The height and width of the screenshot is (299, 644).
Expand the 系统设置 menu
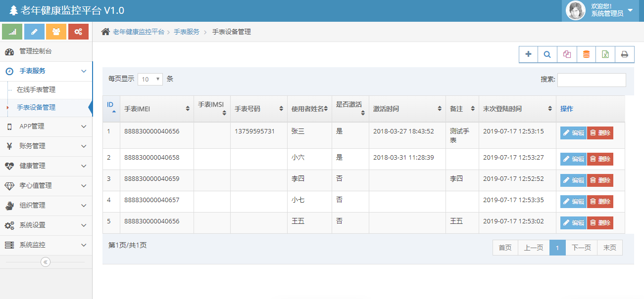pos(46,225)
